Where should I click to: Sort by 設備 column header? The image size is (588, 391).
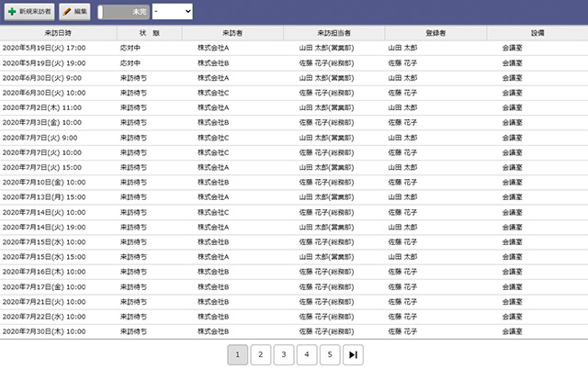(537, 33)
